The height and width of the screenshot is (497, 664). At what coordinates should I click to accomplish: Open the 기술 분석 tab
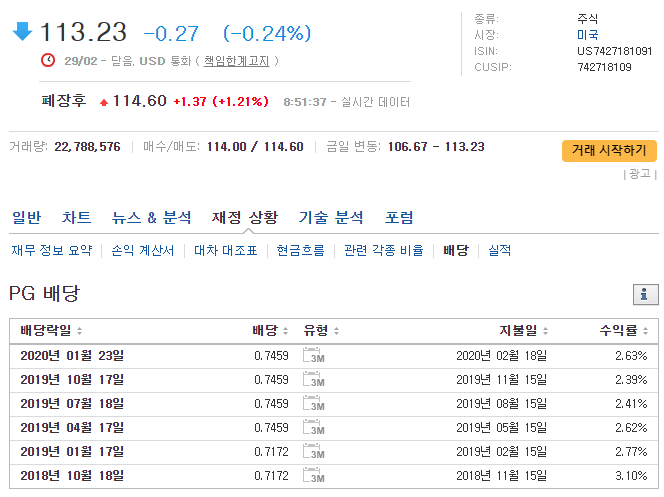331,218
